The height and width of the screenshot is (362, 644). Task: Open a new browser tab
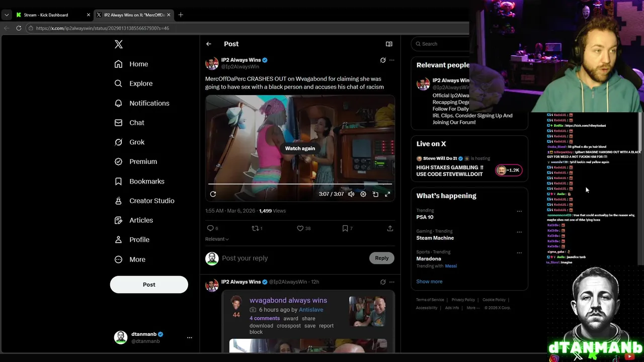point(181,15)
